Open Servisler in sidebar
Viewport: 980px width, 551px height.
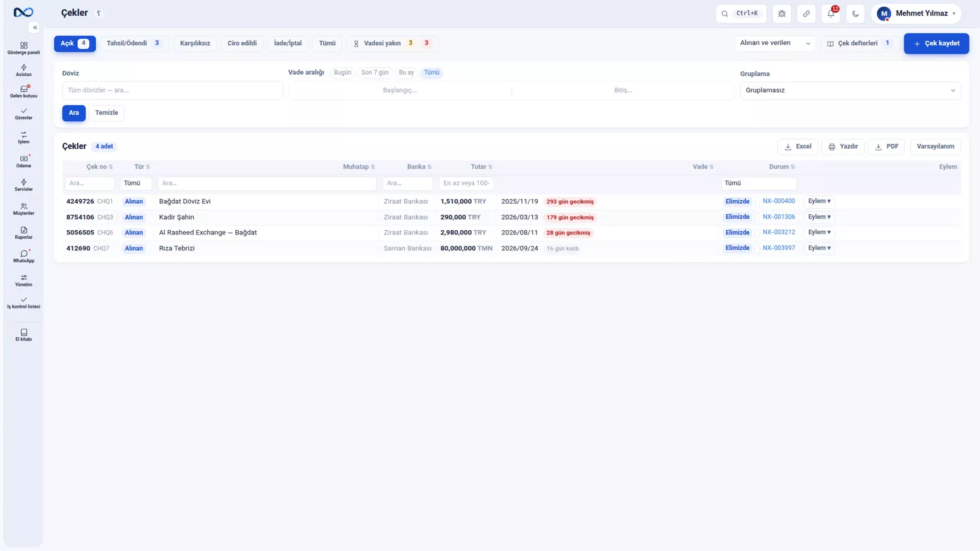coord(23,186)
